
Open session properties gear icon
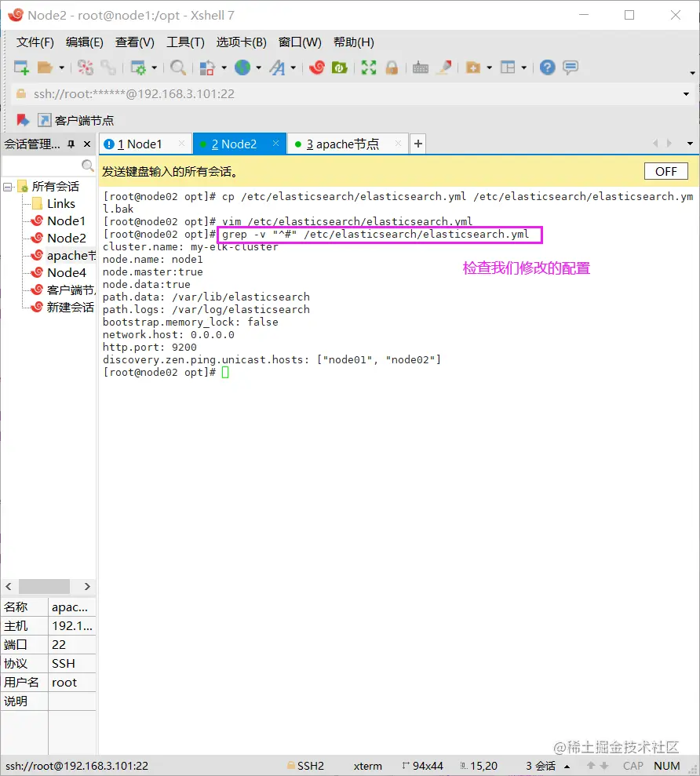point(138,67)
